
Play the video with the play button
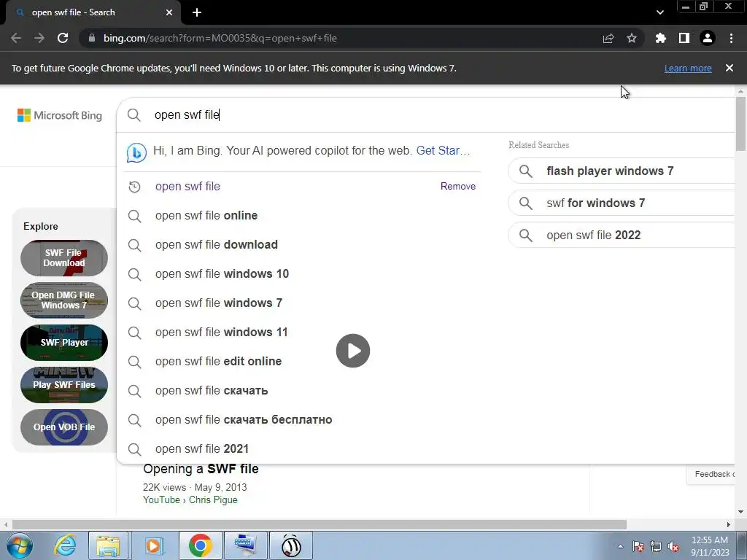coord(353,351)
